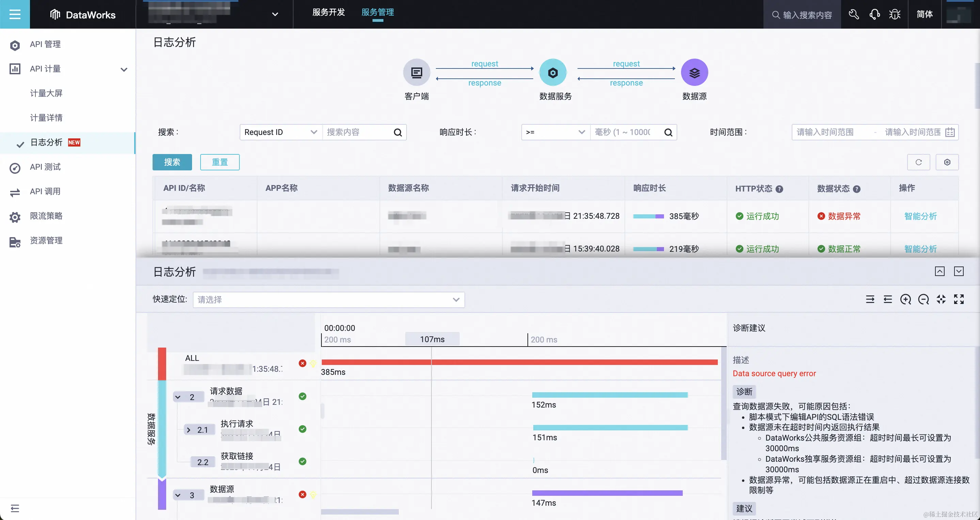Click the DataWorks logo
980x520 pixels.
[83, 14]
